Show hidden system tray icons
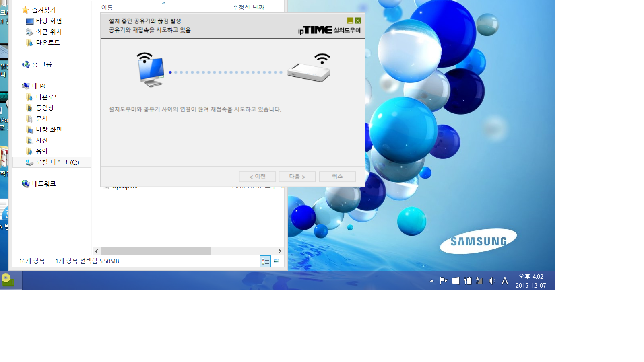The height and width of the screenshot is (362, 644). click(x=431, y=281)
